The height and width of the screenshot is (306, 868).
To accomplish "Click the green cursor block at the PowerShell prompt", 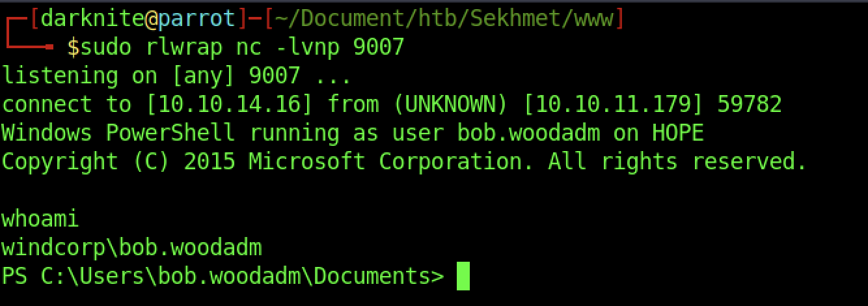I will point(463,276).
